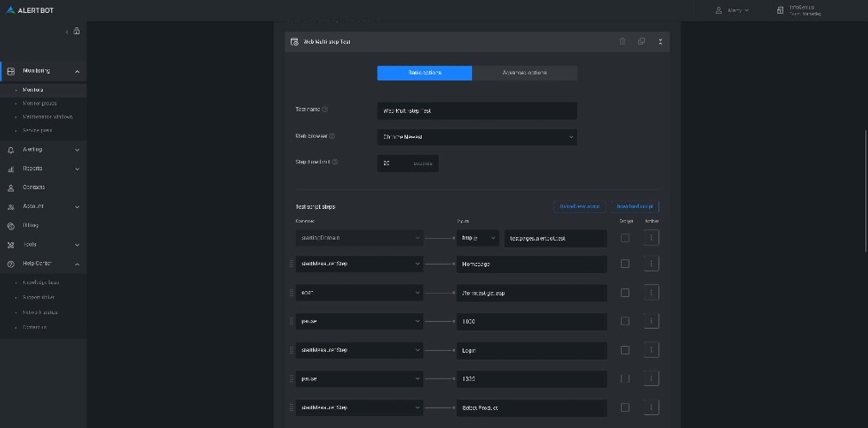This screenshot has width=868, height=428.
Task: Click the help icon beside Test name
Action: pos(325,110)
